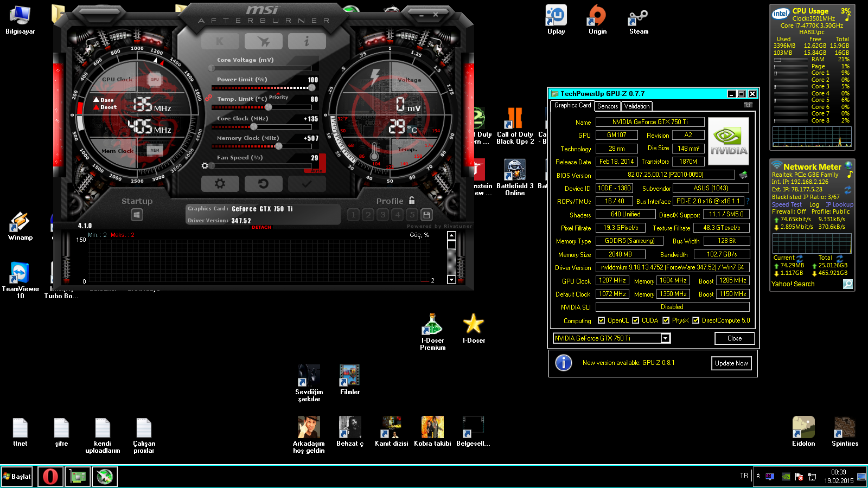Viewport: 868px width, 488px height.
Task: Open Call of Duty Black Ops 2 shortcut
Action: (515, 126)
